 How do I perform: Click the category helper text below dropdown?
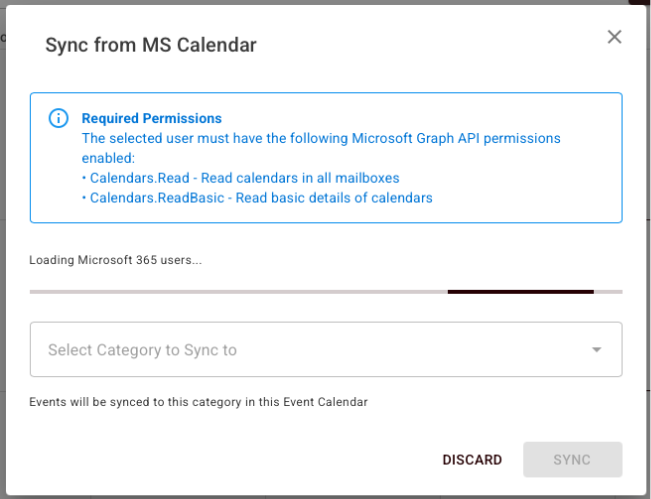(198, 402)
